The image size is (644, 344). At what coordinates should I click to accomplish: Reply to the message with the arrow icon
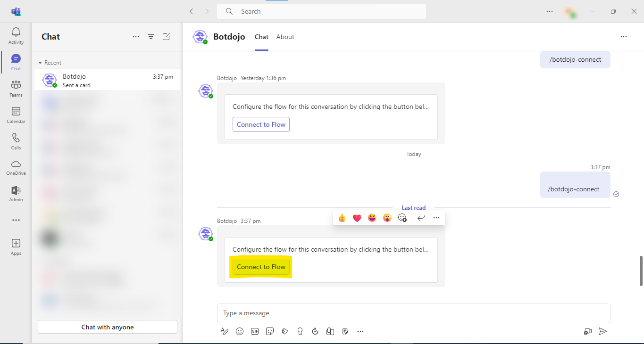point(421,218)
